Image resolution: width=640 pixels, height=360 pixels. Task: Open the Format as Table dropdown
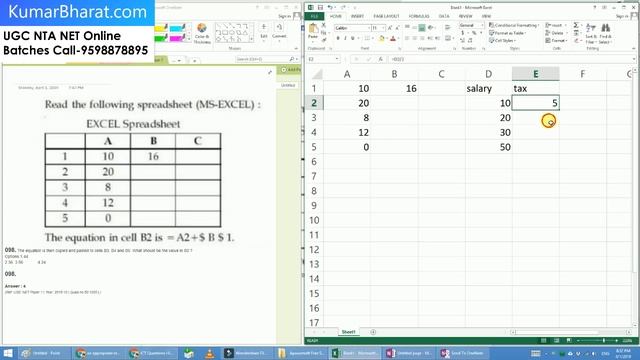tap(507, 33)
